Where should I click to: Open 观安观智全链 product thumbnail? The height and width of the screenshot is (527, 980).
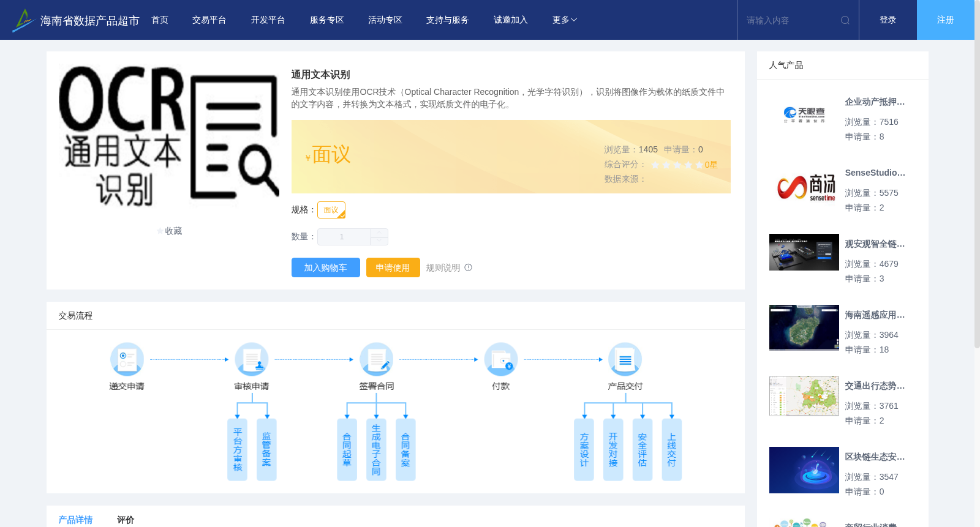tap(804, 252)
